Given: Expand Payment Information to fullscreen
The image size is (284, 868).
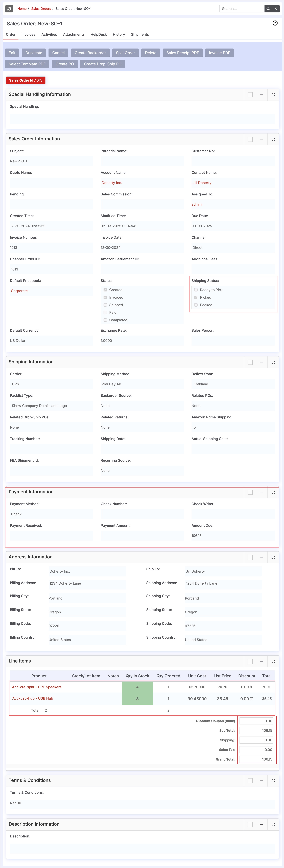Looking at the screenshot, I should 273,492.
